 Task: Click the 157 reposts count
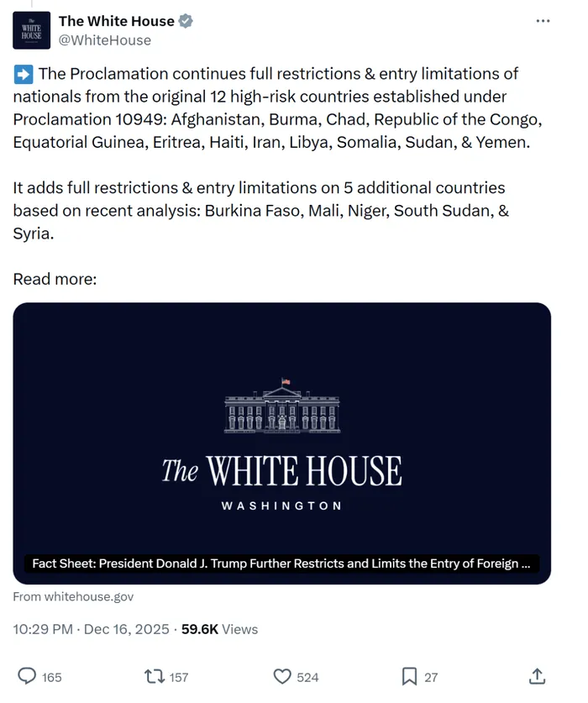coord(178,677)
